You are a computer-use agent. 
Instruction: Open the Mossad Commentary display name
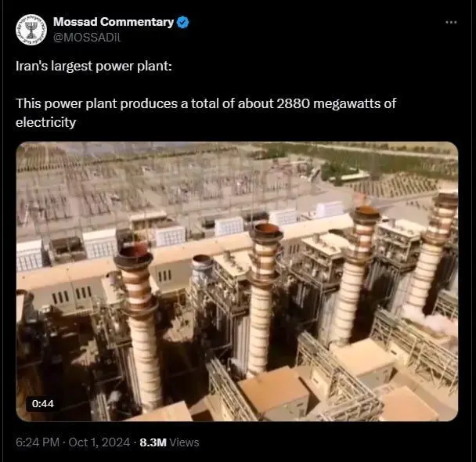114,22
